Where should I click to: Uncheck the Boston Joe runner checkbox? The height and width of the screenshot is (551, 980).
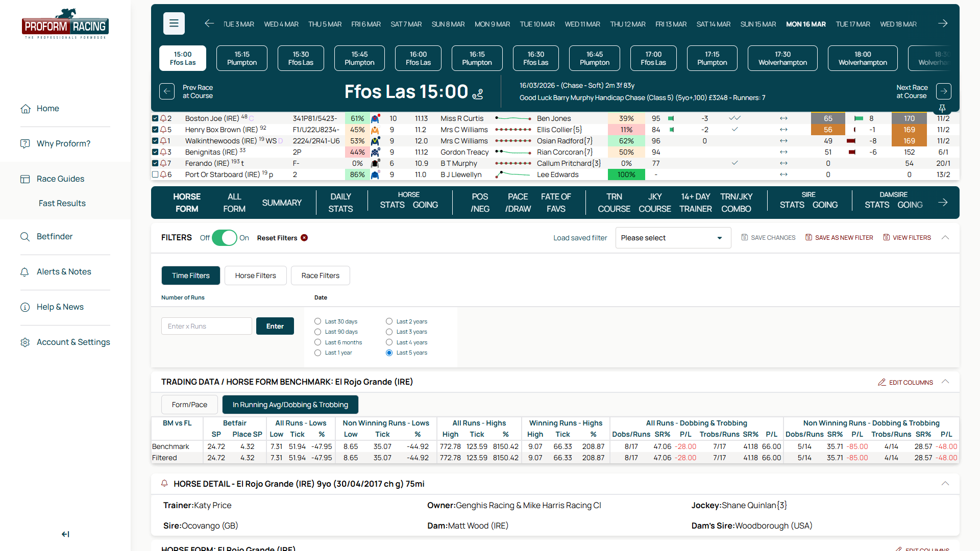(x=155, y=118)
